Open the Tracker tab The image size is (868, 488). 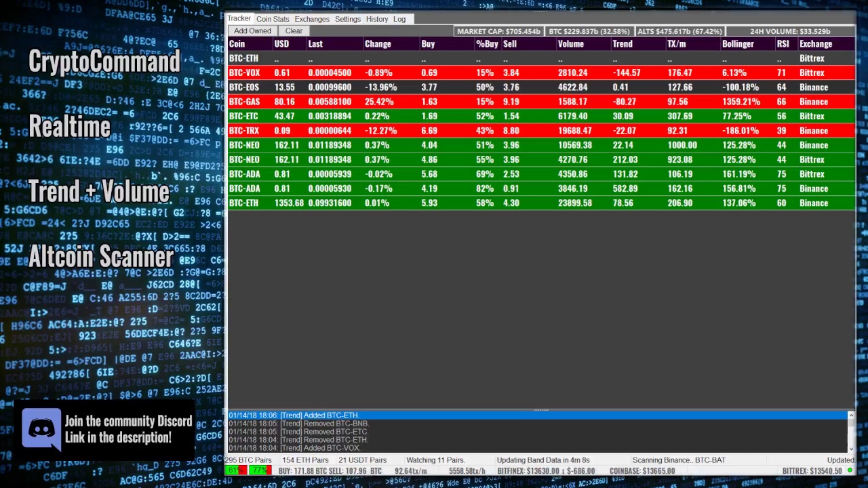pyautogui.click(x=239, y=19)
